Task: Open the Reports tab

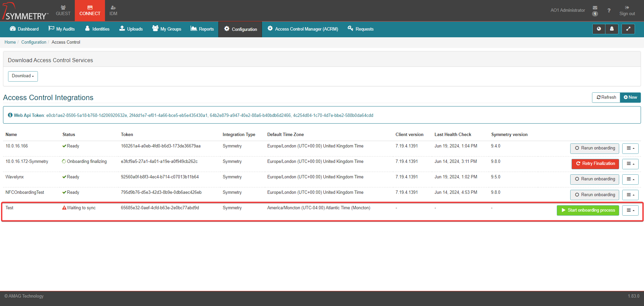Action: point(202,29)
